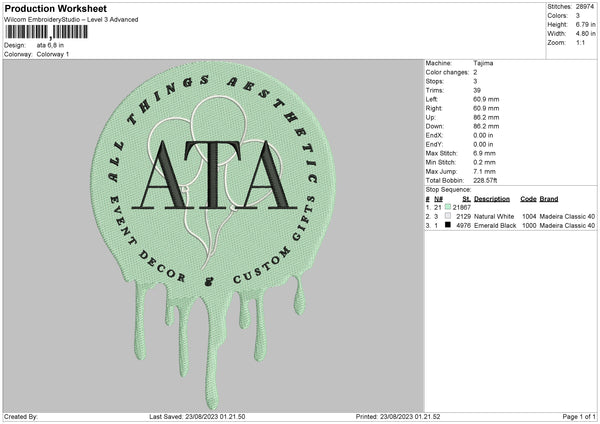Image resolution: width=600 pixels, height=424 pixels.
Task: Click the Total Bobbin value 228.57ft
Action: [x=485, y=181]
